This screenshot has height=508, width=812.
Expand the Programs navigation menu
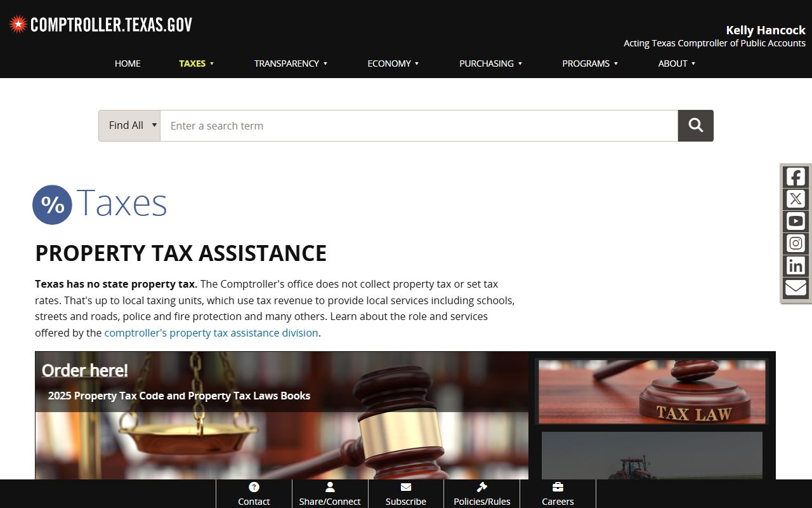[590, 63]
